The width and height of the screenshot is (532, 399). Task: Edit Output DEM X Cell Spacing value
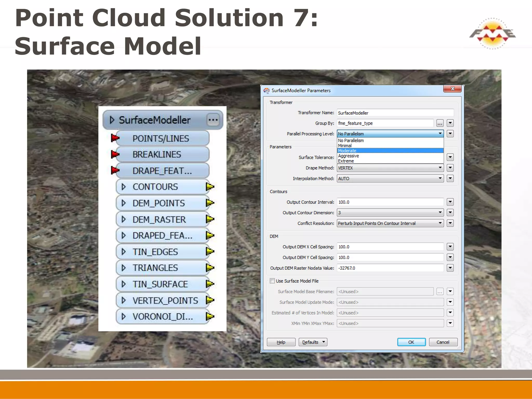pyautogui.click(x=390, y=247)
